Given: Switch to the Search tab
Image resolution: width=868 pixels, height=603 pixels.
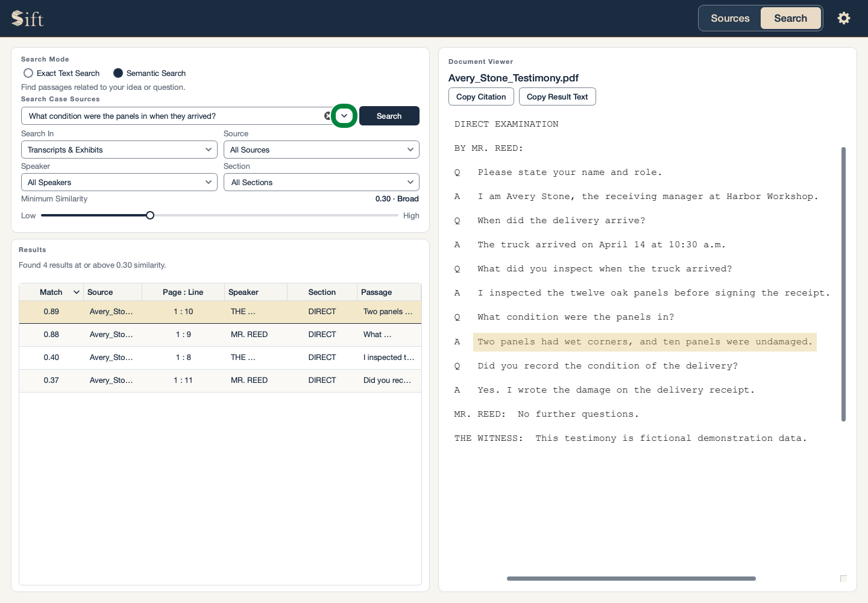Looking at the screenshot, I should tap(790, 18).
